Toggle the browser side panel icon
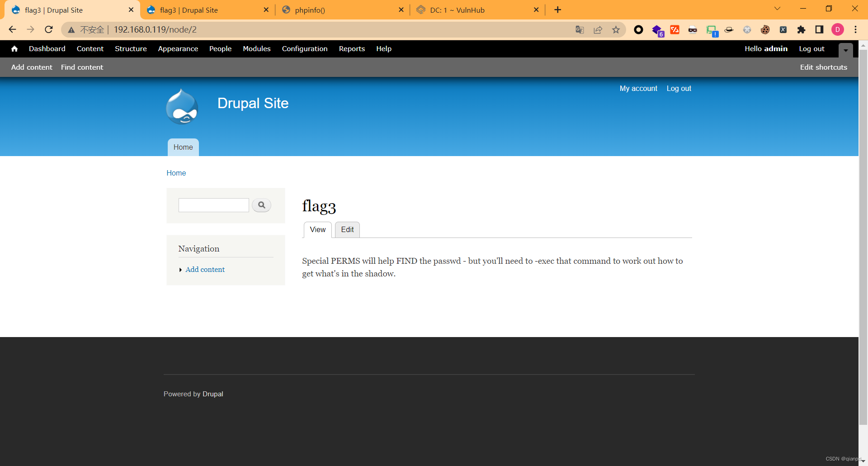 point(819,30)
